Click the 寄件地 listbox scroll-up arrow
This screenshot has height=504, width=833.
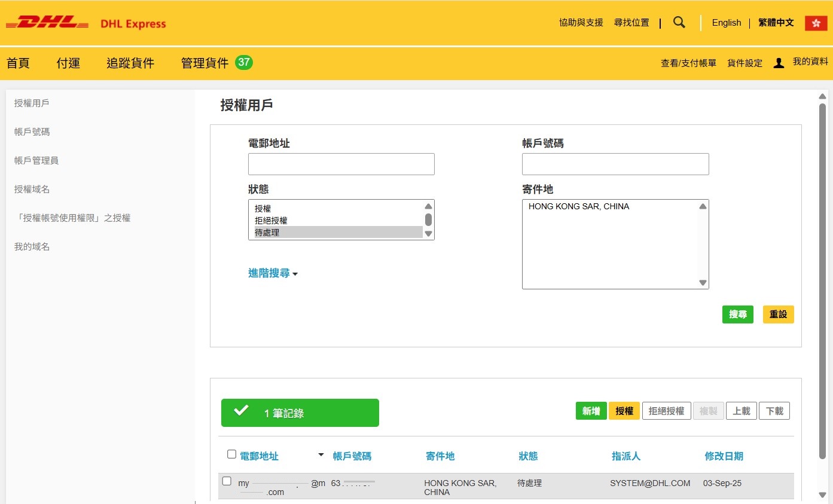click(703, 206)
